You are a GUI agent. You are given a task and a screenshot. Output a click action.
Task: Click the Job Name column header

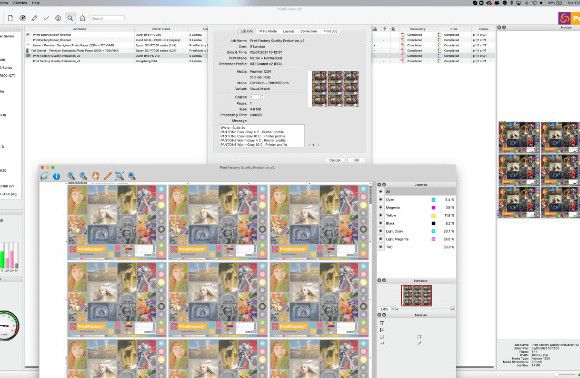point(80,29)
